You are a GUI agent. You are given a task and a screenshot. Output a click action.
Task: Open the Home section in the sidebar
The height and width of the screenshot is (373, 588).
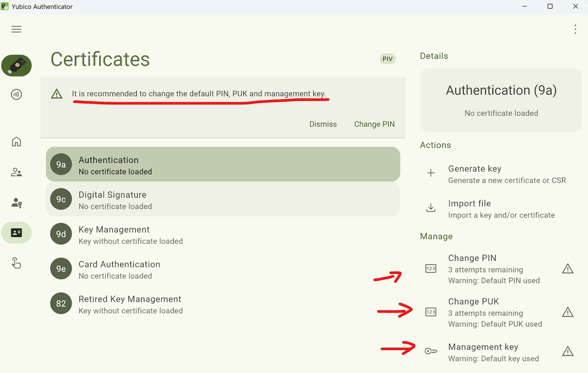(x=16, y=141)
